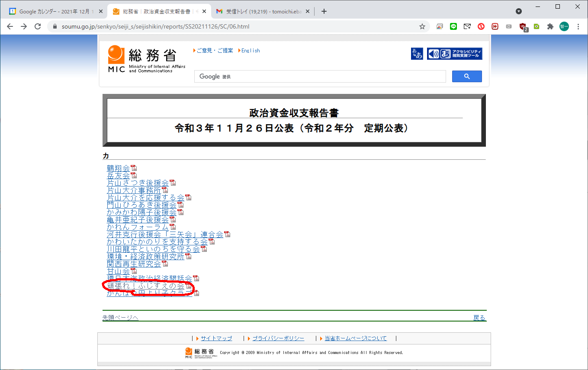Bookmark this page with the star icon

click(422, 26)
